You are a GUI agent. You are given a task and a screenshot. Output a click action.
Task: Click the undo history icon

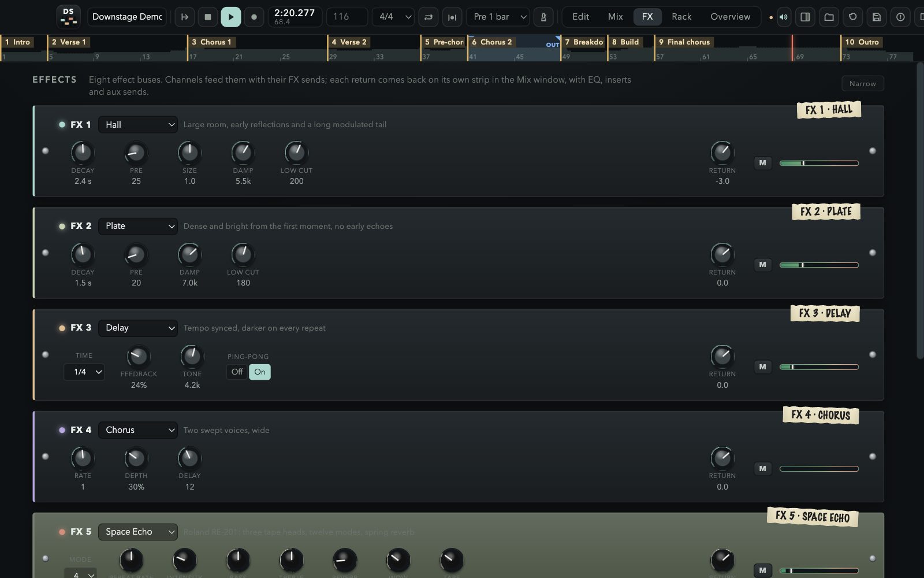(x=852, y=17)
